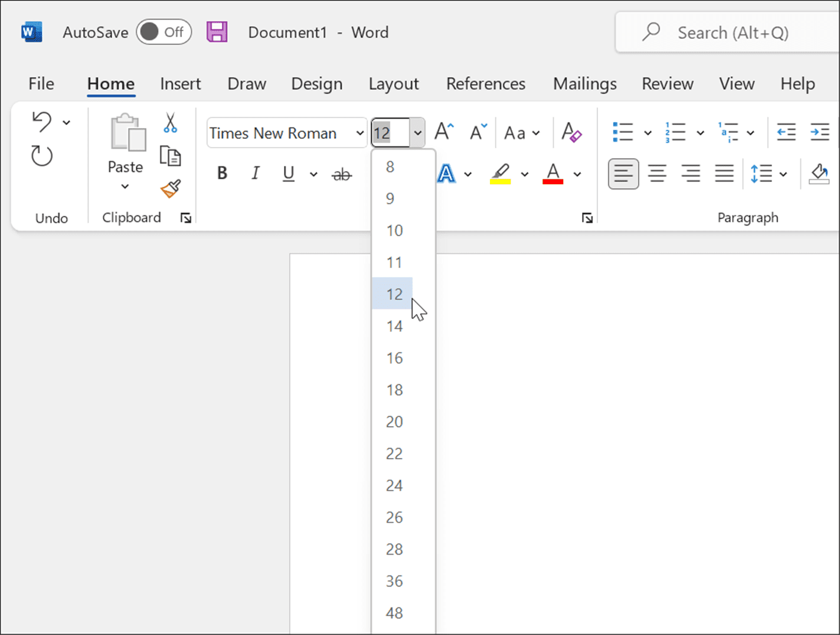Click the Cut scissors icon
The image size is (840, 635).
tap(171, 123)
